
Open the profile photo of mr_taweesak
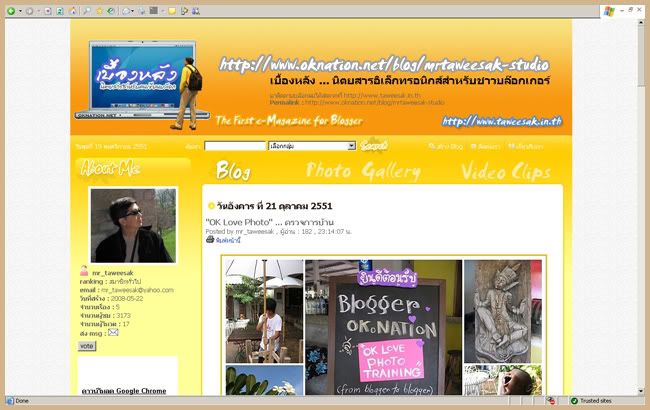click(133, 225)
